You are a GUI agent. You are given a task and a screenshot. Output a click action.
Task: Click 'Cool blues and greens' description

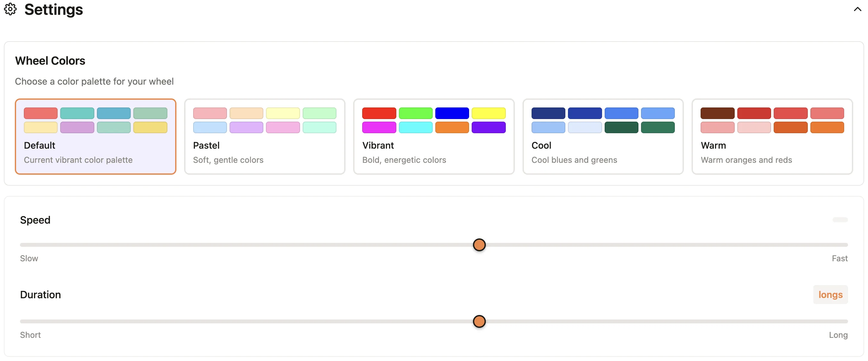[574, 160]
